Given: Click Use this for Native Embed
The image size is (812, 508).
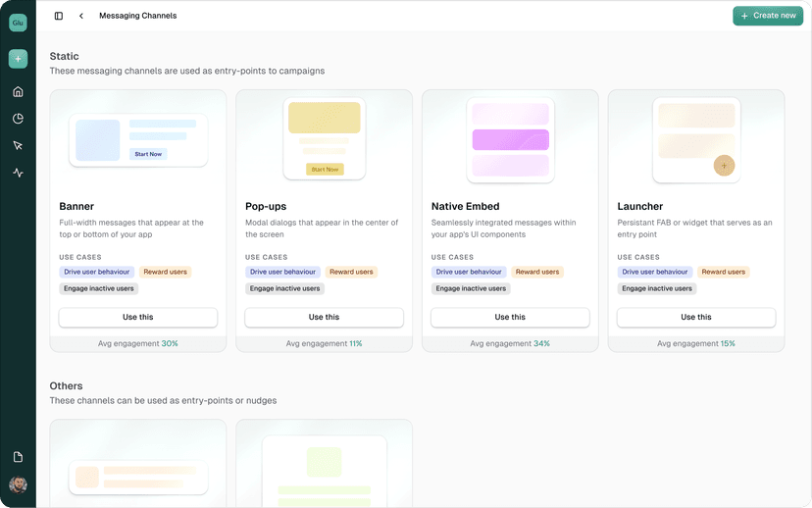Looking at the screenshot, I should click(510, 317).
